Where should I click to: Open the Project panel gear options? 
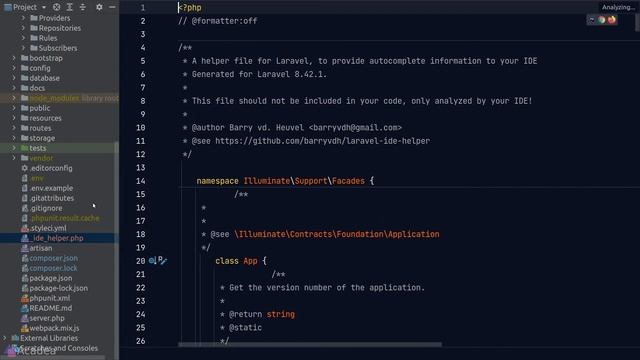tap(99, 7)
